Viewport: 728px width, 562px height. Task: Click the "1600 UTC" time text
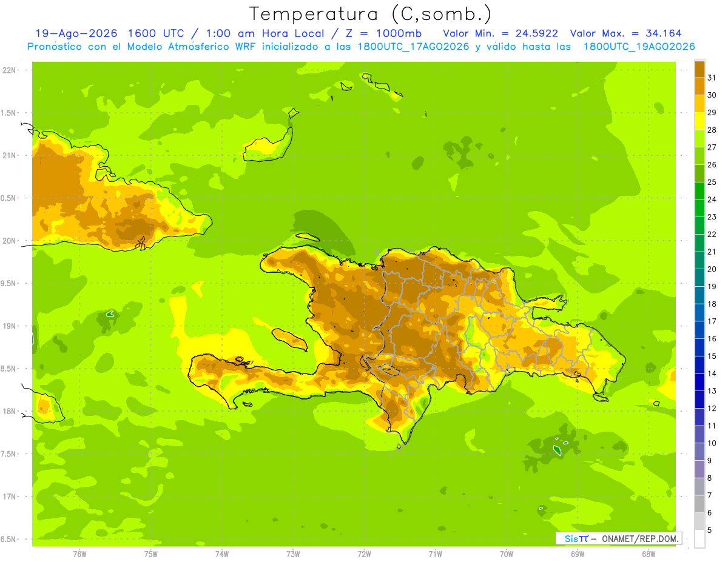click(156, 33)
